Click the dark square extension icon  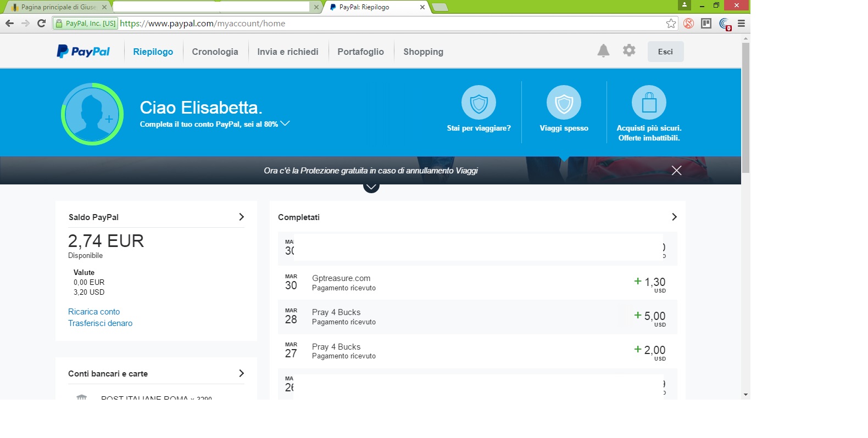pyautogui.click(x=706, y=23)
